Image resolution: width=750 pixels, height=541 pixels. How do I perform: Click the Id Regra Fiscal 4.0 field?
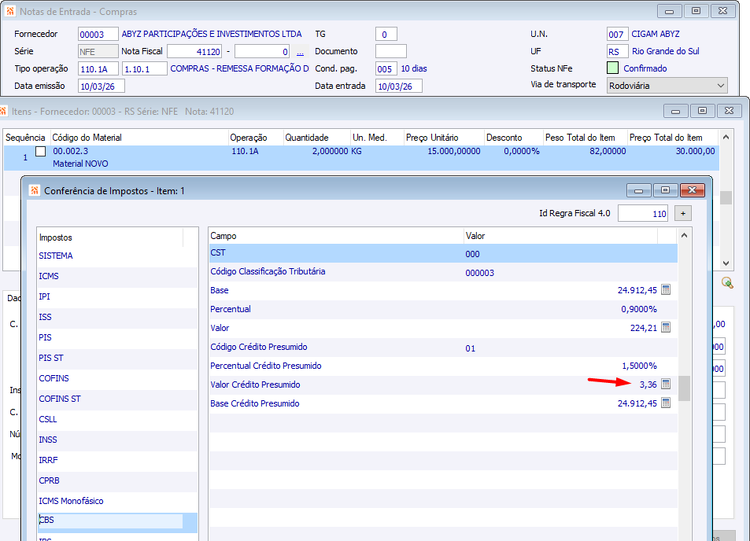(643, 213)
